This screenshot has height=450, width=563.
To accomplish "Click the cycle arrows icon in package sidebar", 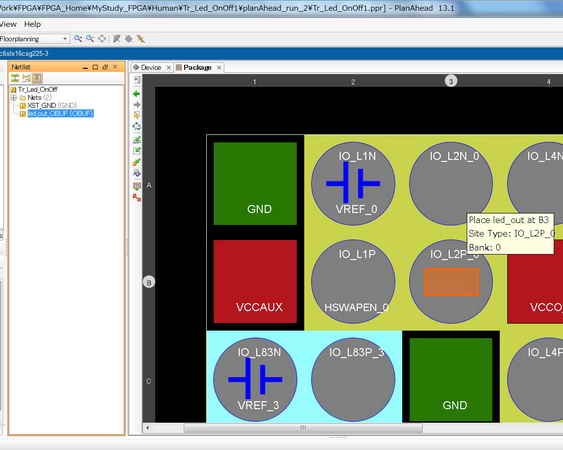I will [x=137, y=126].
